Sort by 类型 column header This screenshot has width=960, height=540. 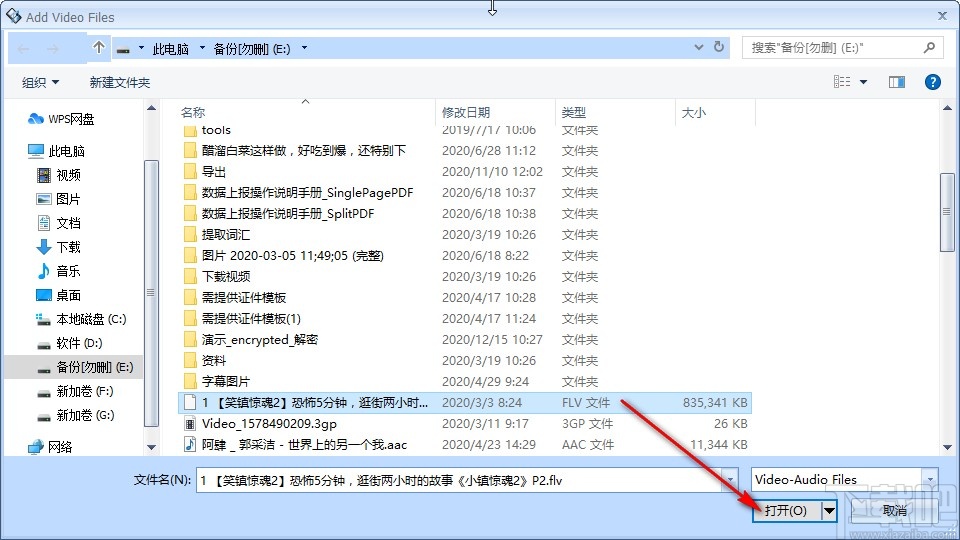point(574,113)
